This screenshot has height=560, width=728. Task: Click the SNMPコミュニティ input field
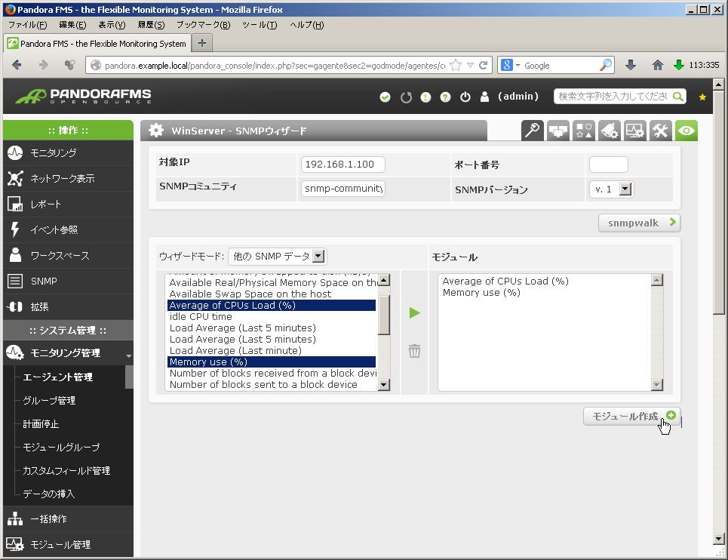[342, 189]
